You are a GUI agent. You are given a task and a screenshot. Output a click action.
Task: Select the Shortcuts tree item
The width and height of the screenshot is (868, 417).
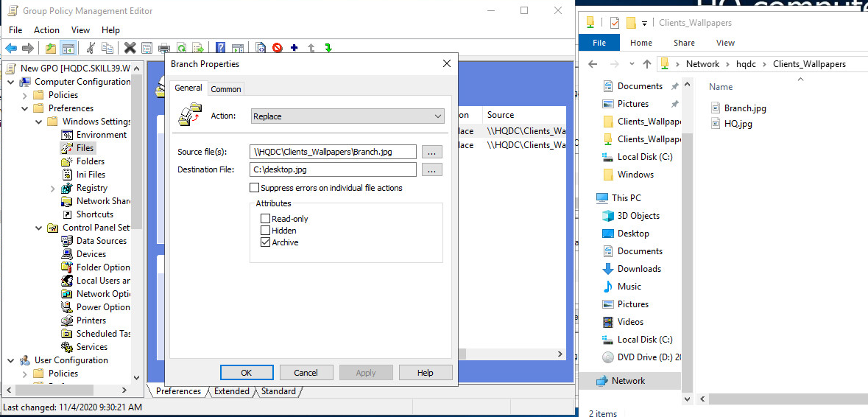95,214
